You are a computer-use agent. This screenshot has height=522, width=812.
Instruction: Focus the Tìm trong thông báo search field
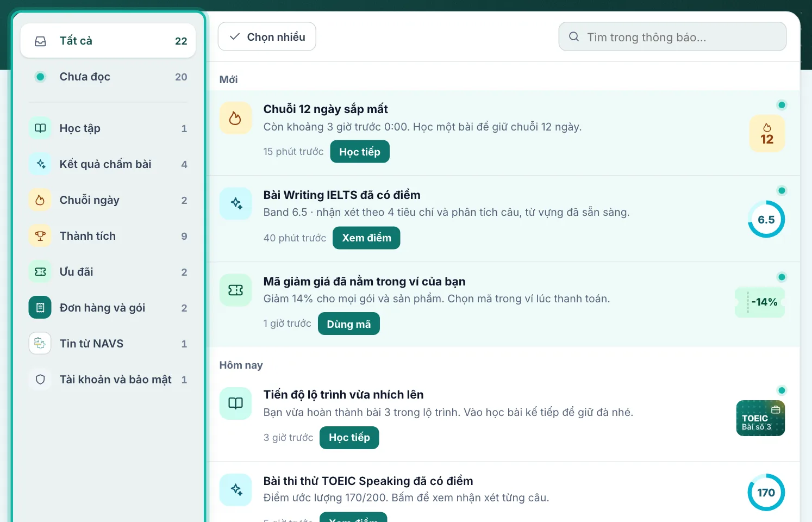tap(672, 37)
